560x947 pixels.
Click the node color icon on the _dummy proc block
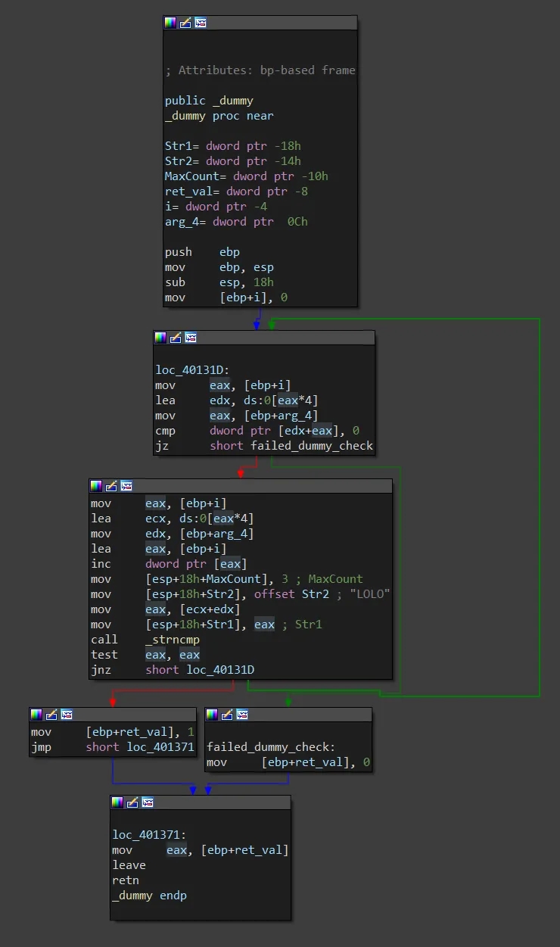[170, 23]
